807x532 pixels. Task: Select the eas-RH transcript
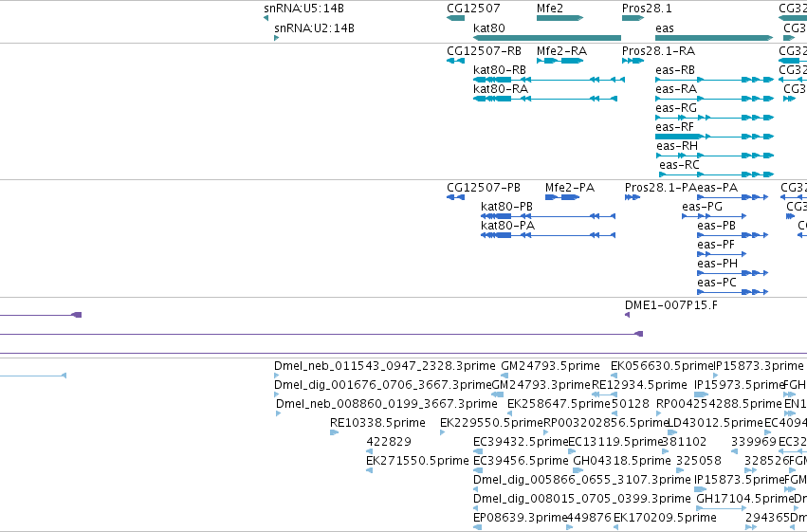pos(715,156)
